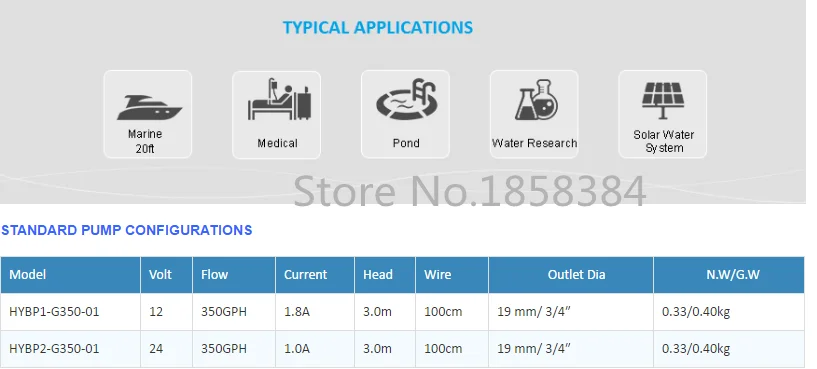Select the Medical hospital bed icon
The height and width of the screenshot is (369, 817).
[x=278, y=100]
